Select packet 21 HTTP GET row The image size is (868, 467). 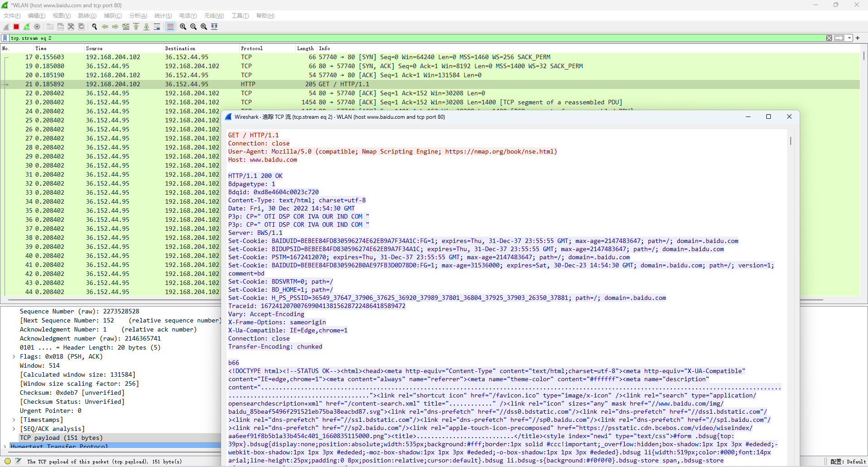pos(429,84)
